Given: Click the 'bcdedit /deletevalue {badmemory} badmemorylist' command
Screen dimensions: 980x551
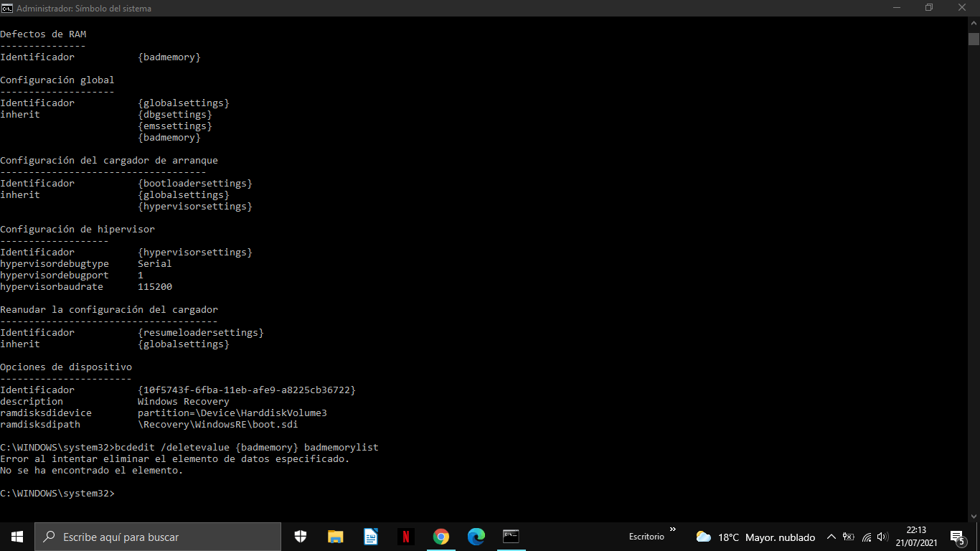Looking at the screenshot, I should (x=247, y=447).
